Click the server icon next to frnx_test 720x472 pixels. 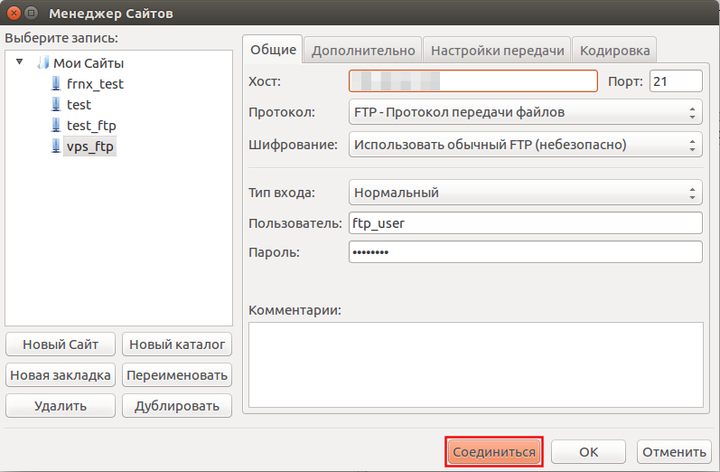click(x=56, y=84)
